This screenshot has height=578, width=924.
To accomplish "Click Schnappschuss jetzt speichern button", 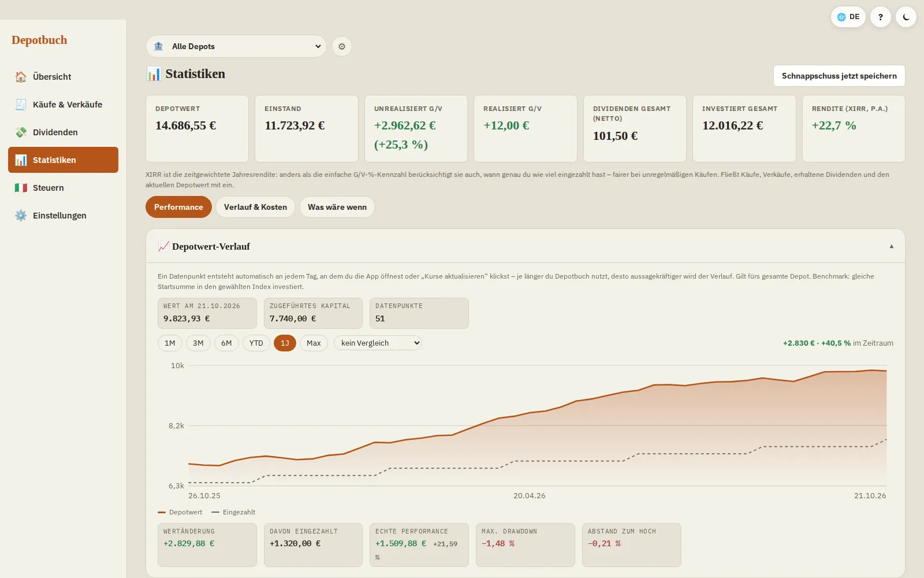I will tap(839, 76).
